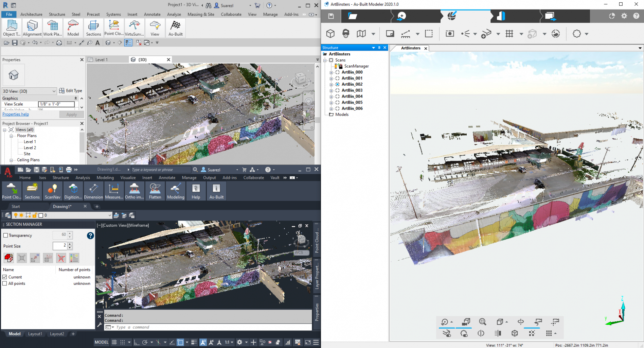Viewport: 644px width, 348px height.
Task: Collapse the Graphics properties section
Action: [76, 98]
